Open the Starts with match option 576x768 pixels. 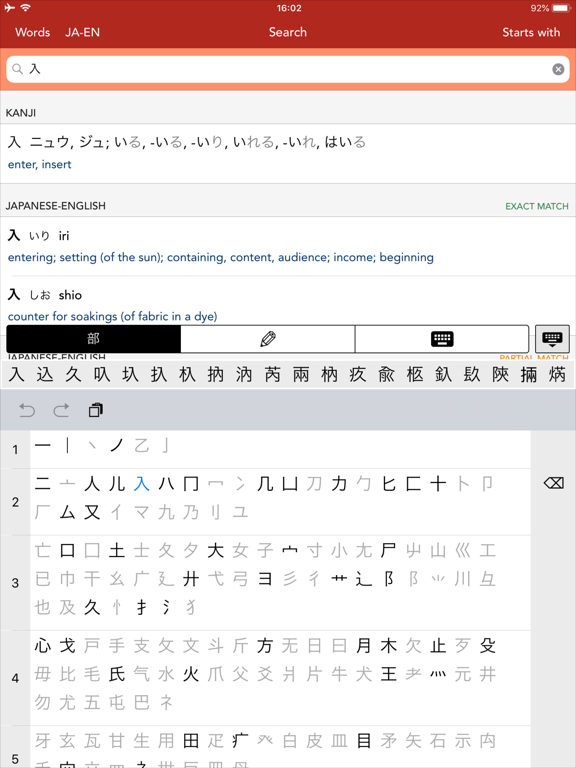click(x=531, y=32)
